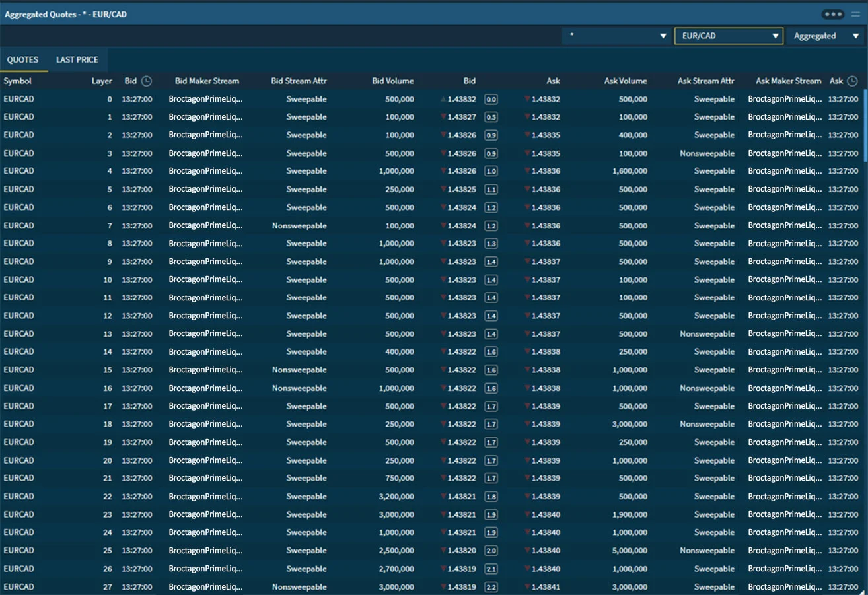Switch to the LAST PRICE tab
This screenshot has height=595, width=868.
(x=77, y=59)
